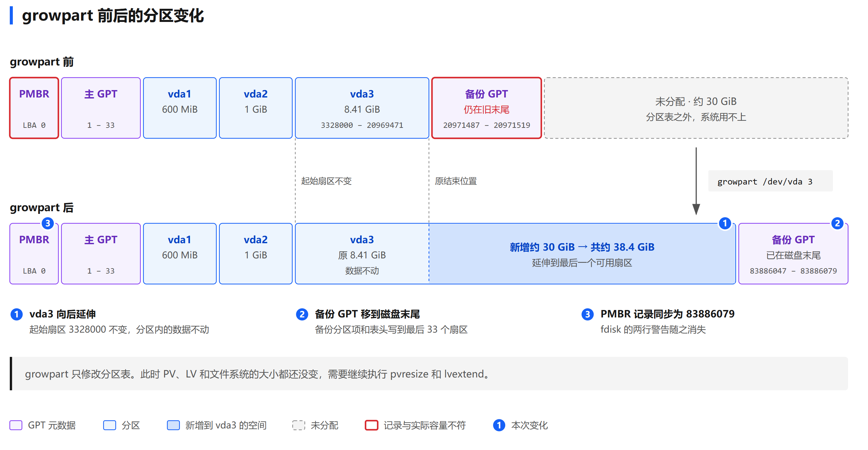
Task: Click the 主 GPT box in growpart 前 row
Action: click(101, 108)
